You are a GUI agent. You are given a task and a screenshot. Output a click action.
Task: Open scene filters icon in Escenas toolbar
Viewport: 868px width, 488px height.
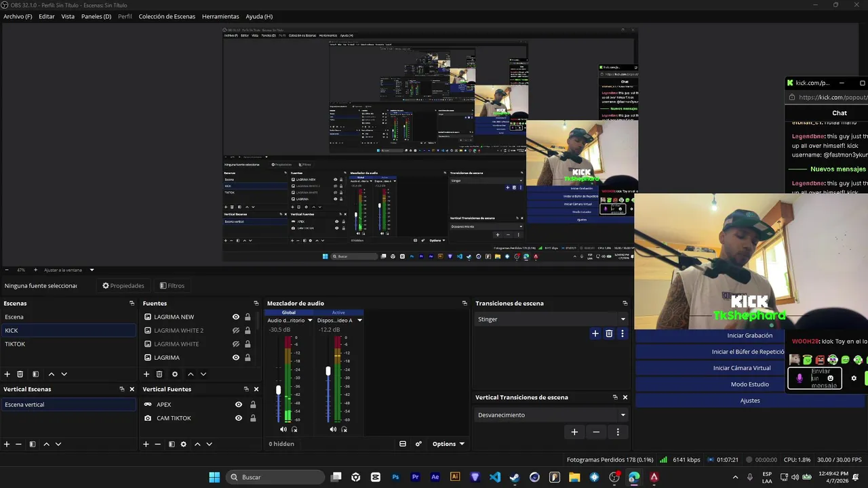click(x=35, y=374)
